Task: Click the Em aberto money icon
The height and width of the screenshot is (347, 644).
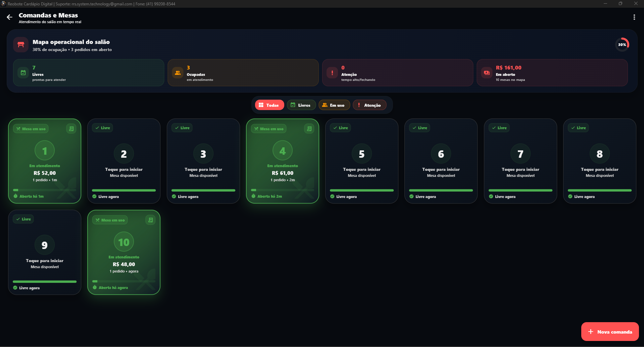Action: [x=487, y=72]
